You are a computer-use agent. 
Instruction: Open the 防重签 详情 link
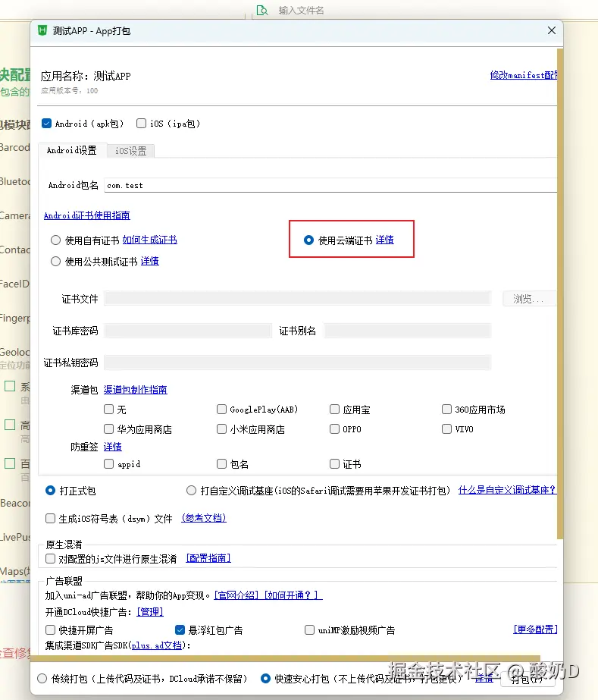pos(112,447)
